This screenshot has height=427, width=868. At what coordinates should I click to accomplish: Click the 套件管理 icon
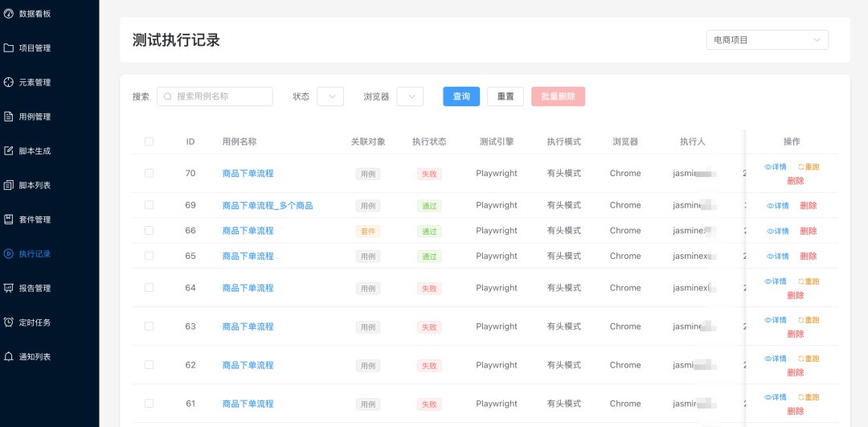coord(8,220)
